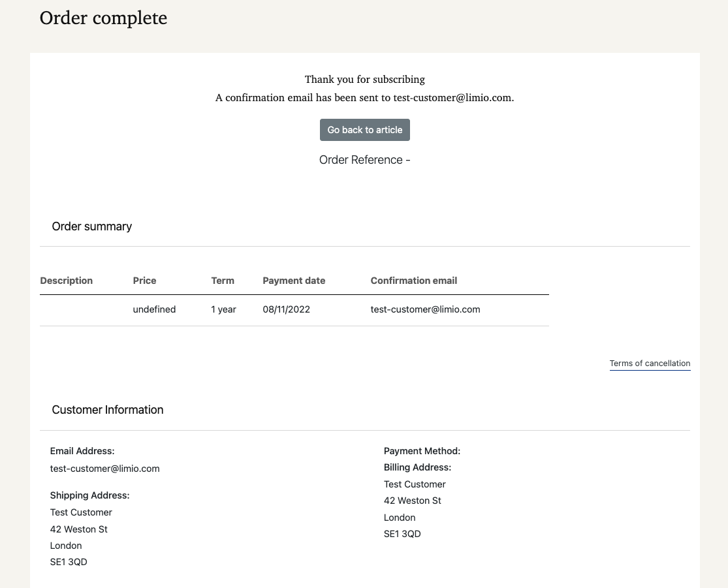Click the Term column header
The height and width of the screenshot is (588, 728).
(223, 281)
